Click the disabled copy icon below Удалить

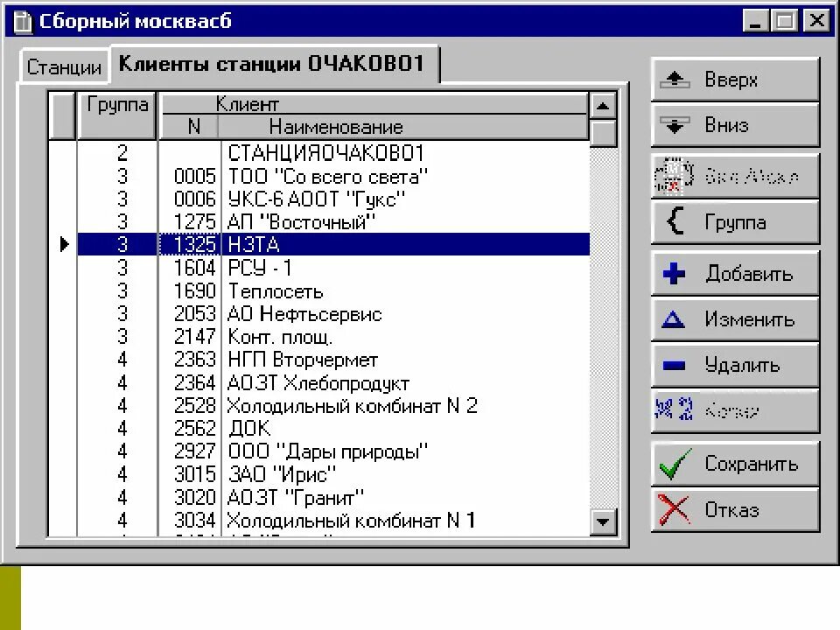pyautogui.click(x=674, y=409)
